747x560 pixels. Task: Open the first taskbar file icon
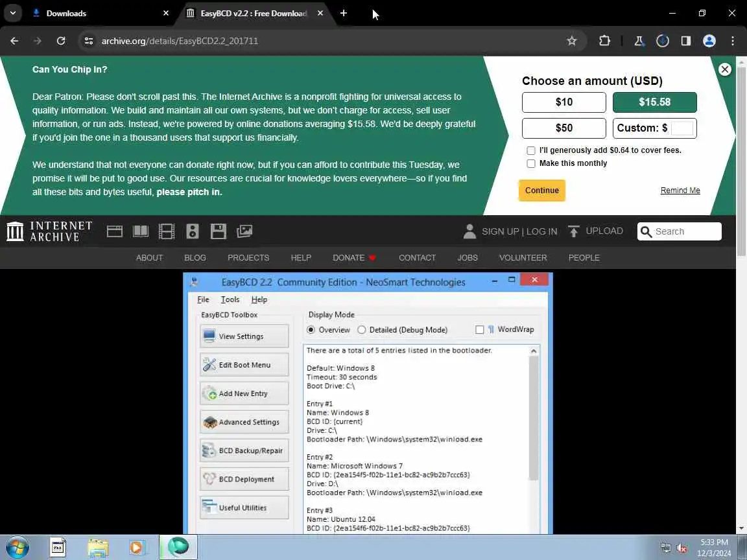tap(58, 548)
